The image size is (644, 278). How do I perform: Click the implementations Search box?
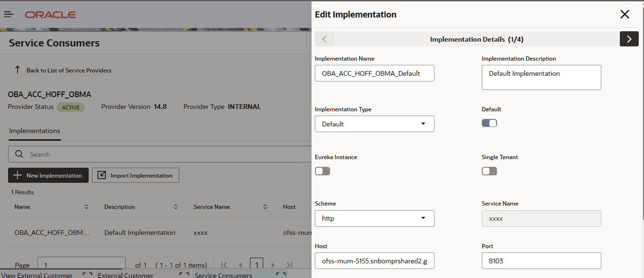pos(160,154)
